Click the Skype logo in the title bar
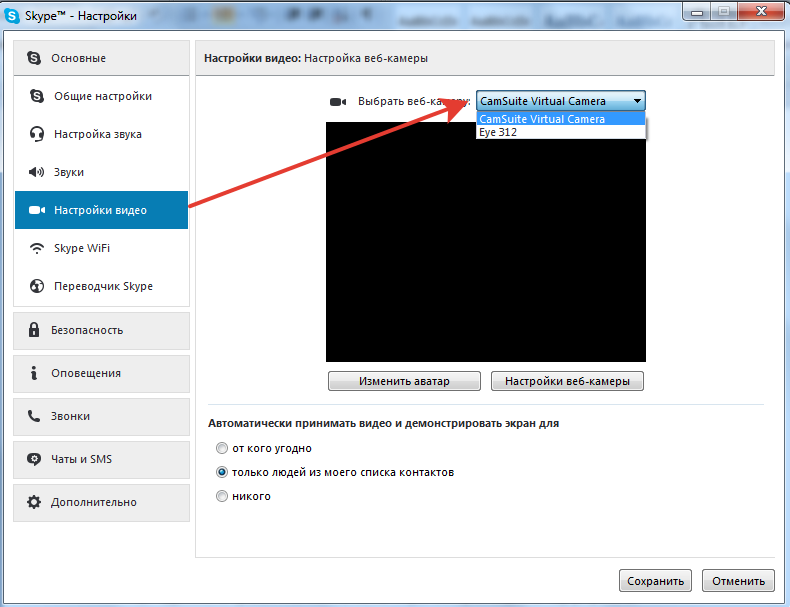Image resolution: width=790 pixels, height=607 pixels. point(12,16)
